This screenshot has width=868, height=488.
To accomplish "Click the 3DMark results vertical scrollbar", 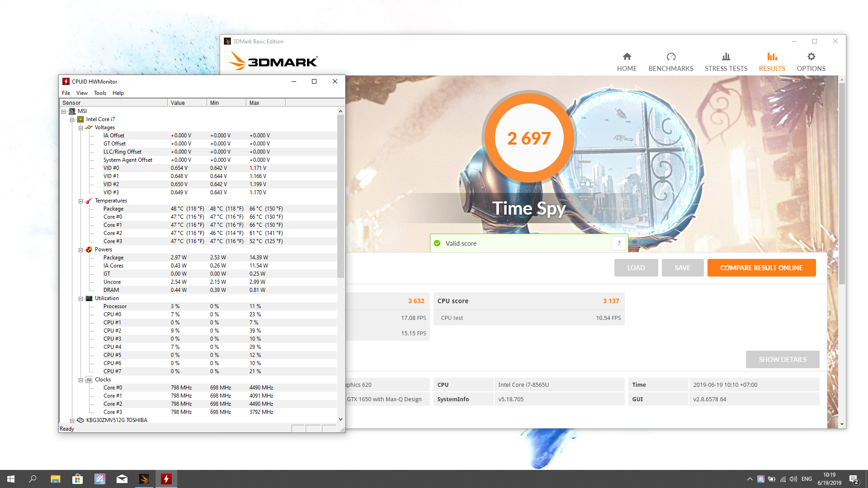I will 842,184.
